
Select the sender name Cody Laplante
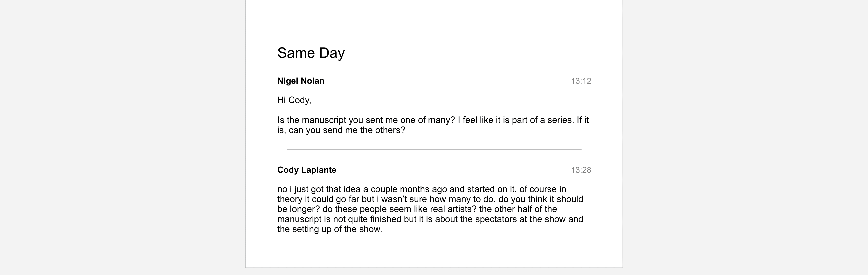(306, 170)
